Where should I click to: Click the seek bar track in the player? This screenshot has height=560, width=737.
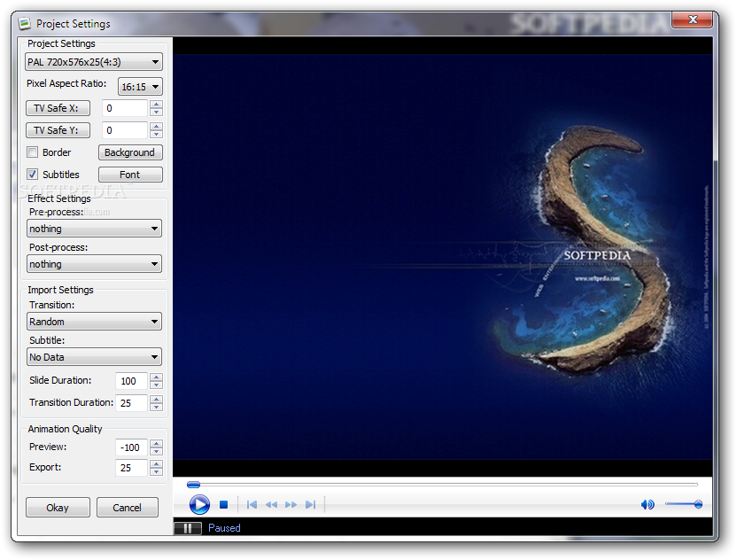click(442, 484)
